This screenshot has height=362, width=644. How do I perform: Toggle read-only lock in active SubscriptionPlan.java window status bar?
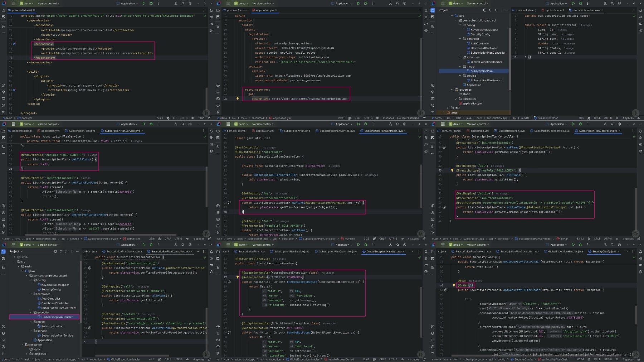639,118
